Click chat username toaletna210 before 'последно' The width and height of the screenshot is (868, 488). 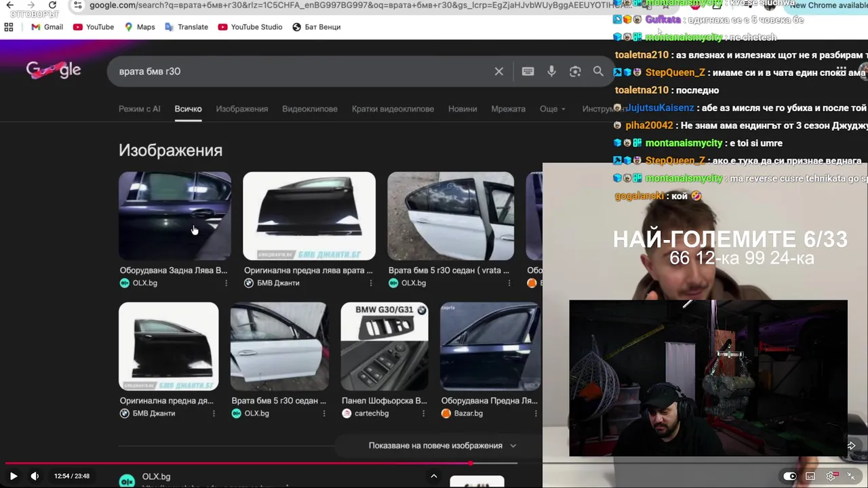[x=642, y=90]
